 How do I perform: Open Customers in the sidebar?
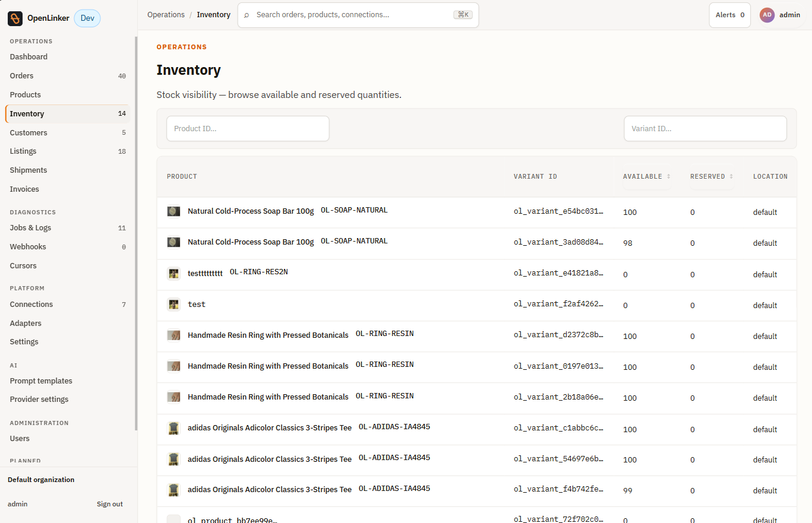(x=68, y=133)
